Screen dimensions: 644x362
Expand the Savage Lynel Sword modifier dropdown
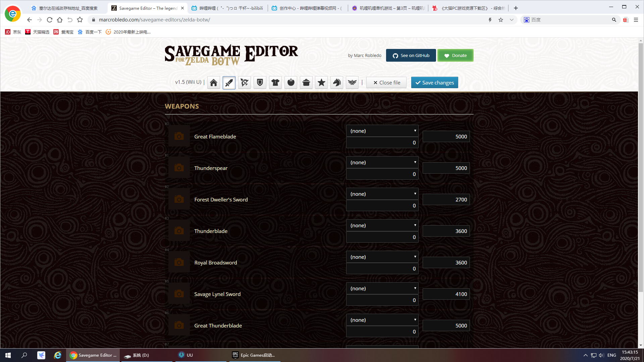(x=382, y=288)
